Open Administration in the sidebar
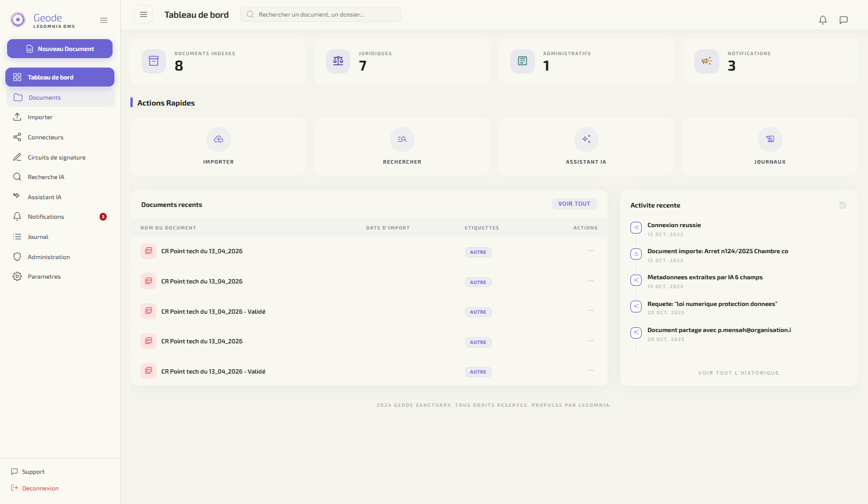 tap(60, 257)
